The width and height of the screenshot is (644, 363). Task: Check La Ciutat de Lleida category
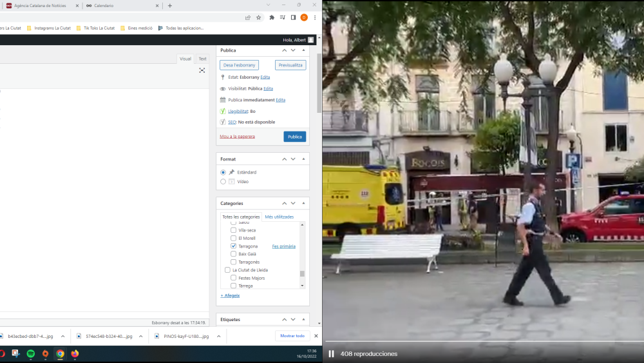click(227, 270)
